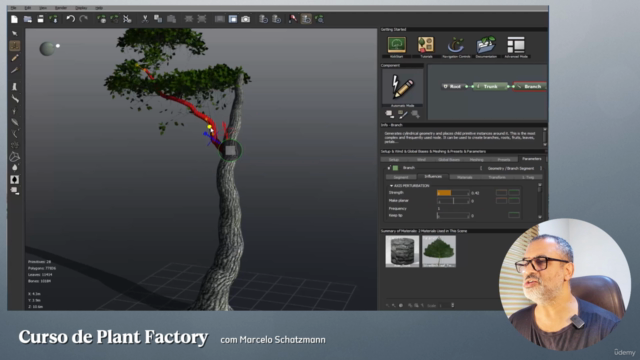Select the bark material thumbnail

(x=402, y=251)
